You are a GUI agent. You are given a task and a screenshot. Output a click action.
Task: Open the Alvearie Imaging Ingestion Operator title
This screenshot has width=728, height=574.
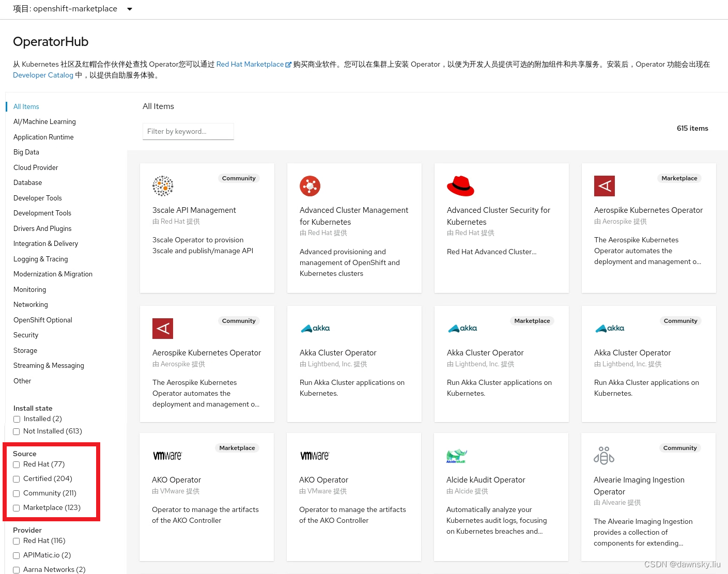point(639,486)
